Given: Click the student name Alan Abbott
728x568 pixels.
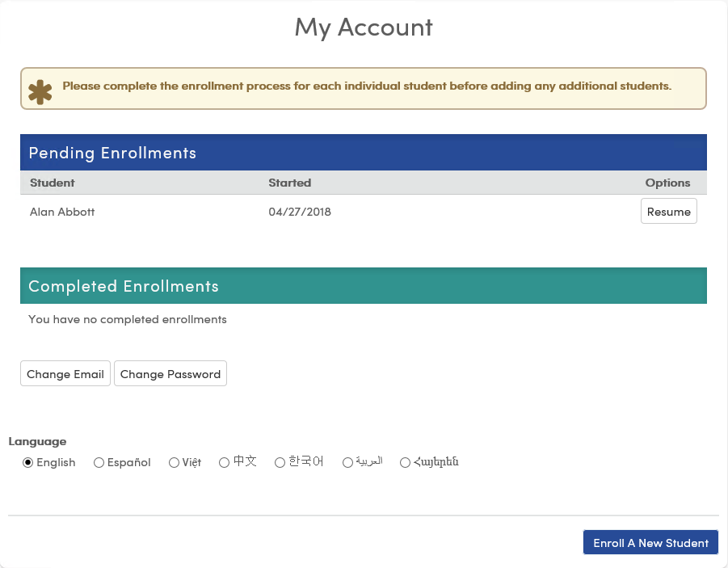Looking at the screenshot, I should [62, 212].
